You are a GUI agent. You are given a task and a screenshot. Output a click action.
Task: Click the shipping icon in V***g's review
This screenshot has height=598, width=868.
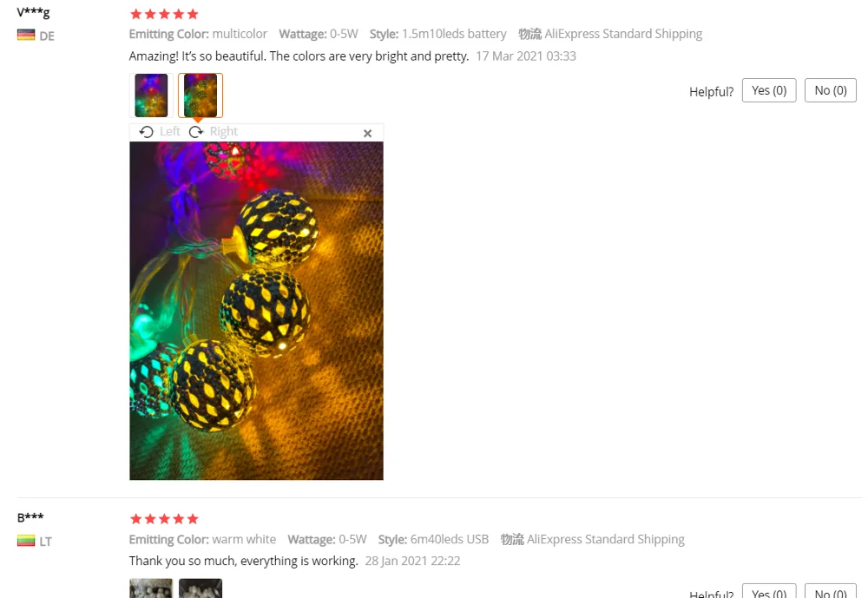point(529,34)
